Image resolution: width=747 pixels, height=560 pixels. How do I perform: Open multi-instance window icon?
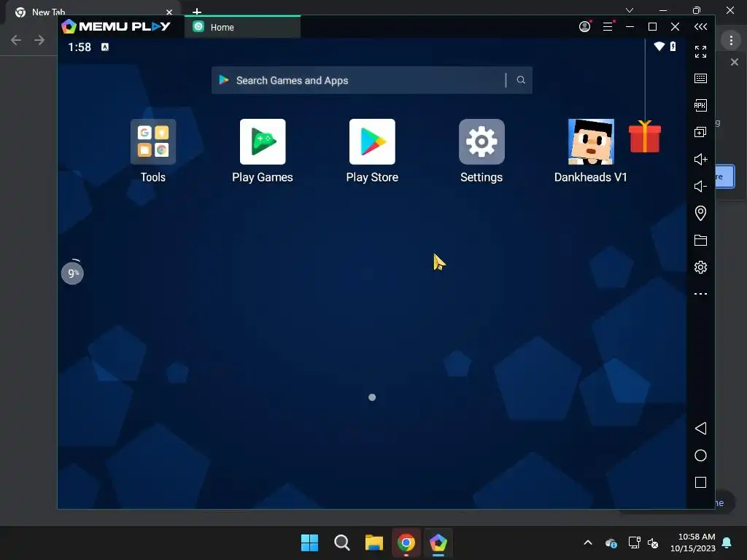point(700,132)
